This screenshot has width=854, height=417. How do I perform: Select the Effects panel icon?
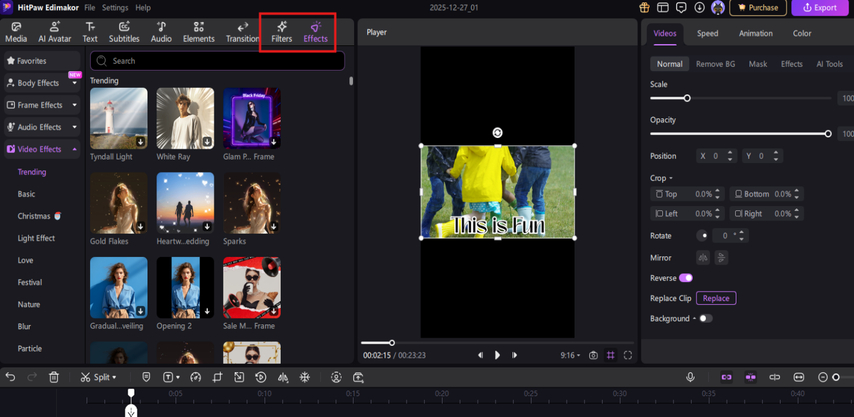point(315,32)
